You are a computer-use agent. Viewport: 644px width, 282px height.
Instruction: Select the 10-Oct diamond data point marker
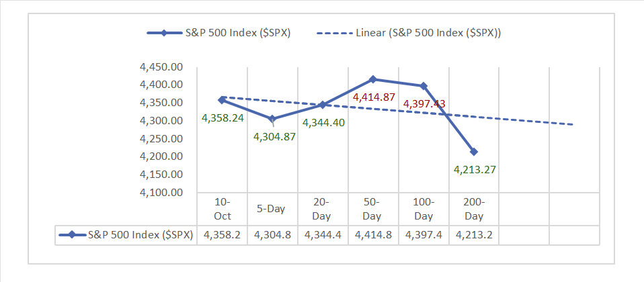pos(222,99)
